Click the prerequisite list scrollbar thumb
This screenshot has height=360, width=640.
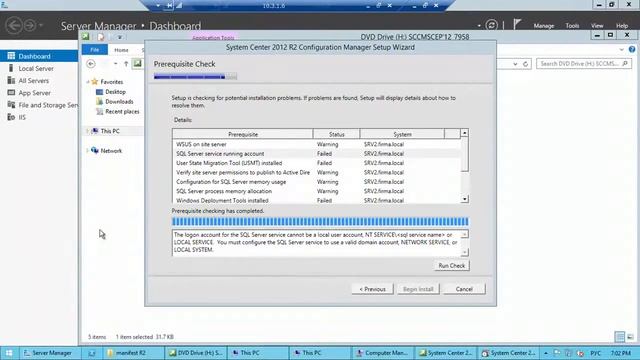coord(464,155)
